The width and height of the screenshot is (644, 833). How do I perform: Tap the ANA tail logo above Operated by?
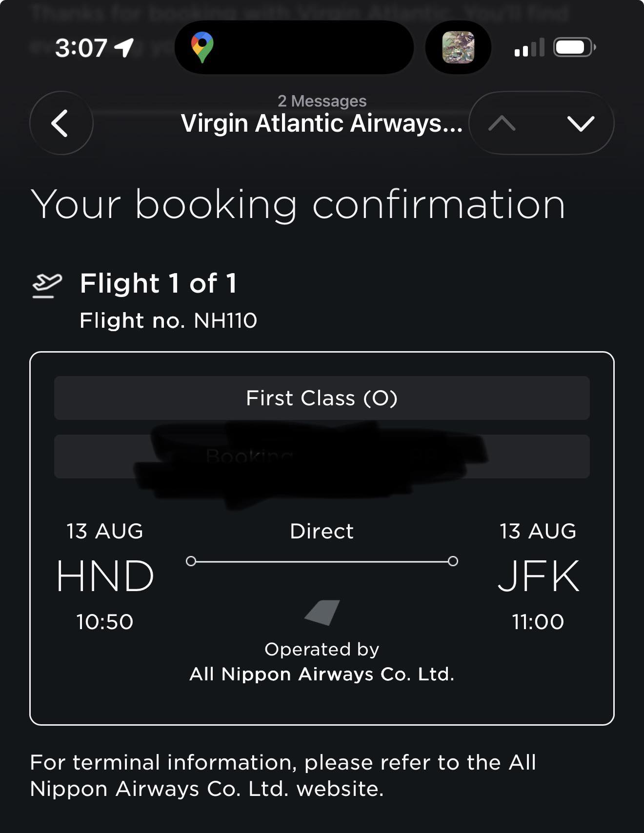[x=322, y=613]
